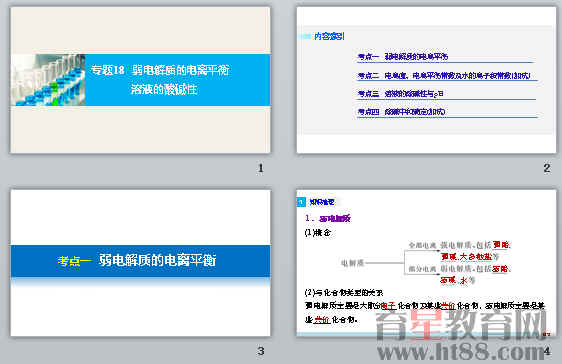The width and height of the screenshot is (562, 364).
Task: Click the 专题18 title text on slide 1
Action: (159, 70)
